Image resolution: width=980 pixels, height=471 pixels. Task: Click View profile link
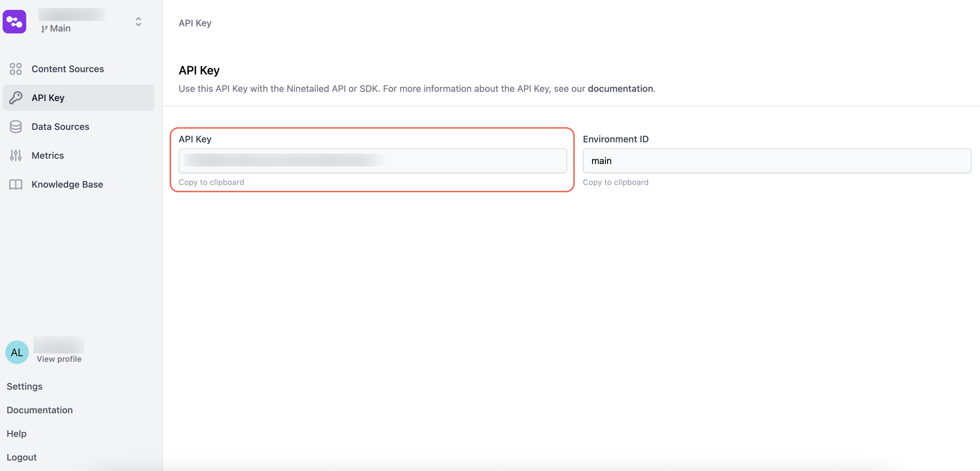pos(59,359)
